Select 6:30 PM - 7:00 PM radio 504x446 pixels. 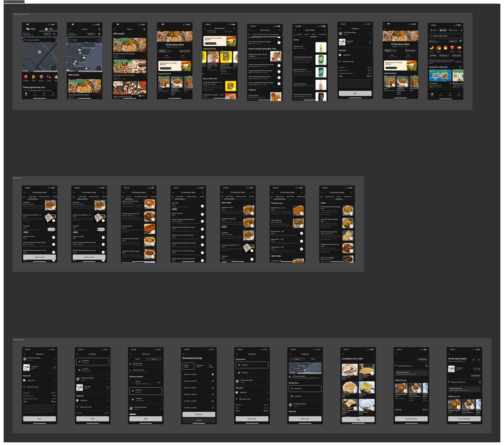(x=213, y=395)
